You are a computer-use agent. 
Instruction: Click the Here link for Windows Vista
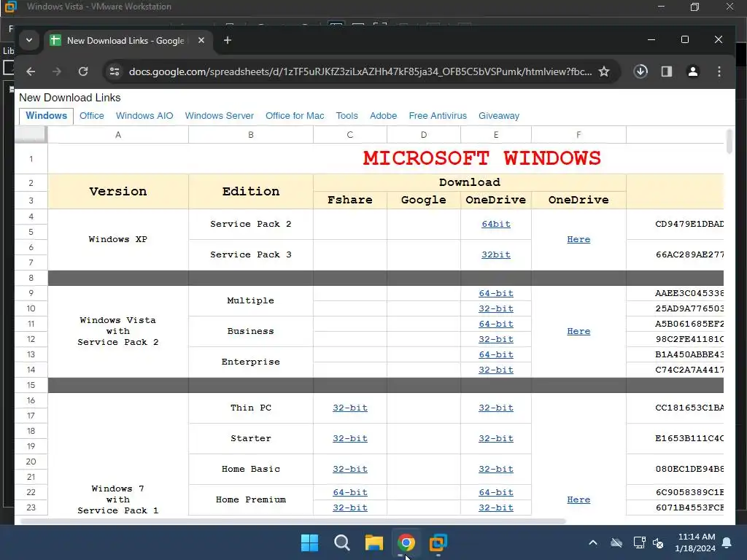(578, 332)
